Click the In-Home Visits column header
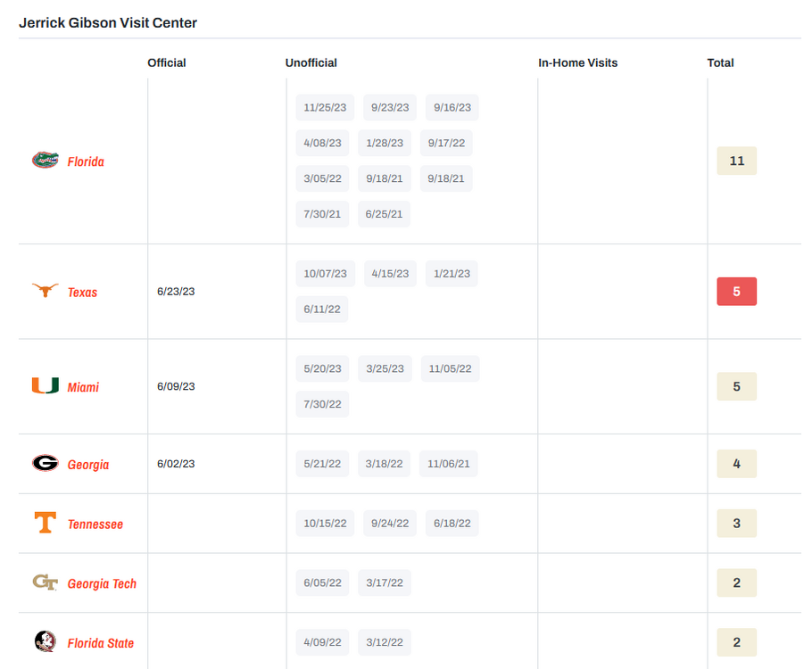This screenshot has width=812, height=669. tap(577, 62)
